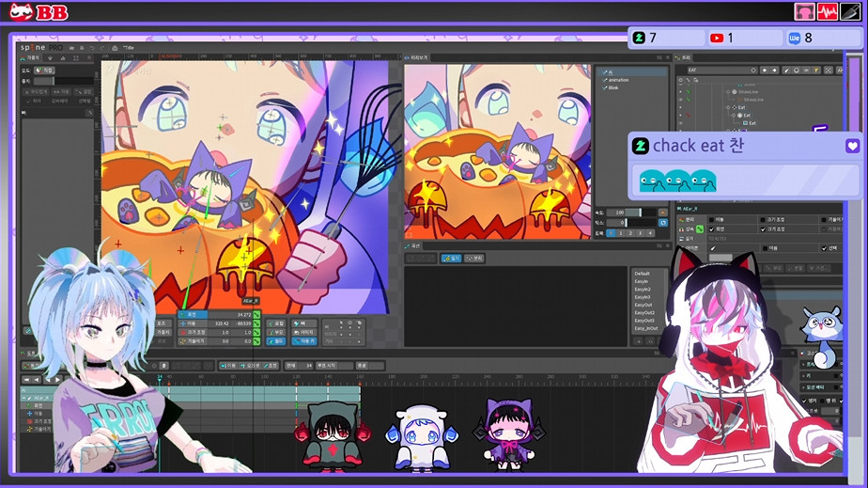This screenshot has width=868, height=488.
Task: Click the expand-all icon in tree toolbar
Action: coord(829,71)
